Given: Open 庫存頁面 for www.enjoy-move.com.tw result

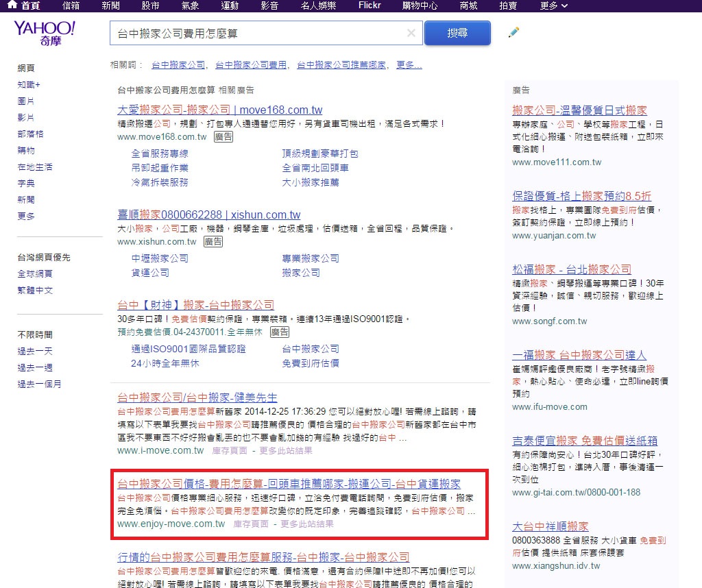Looking at the screenshot, I should coord(251,524).
